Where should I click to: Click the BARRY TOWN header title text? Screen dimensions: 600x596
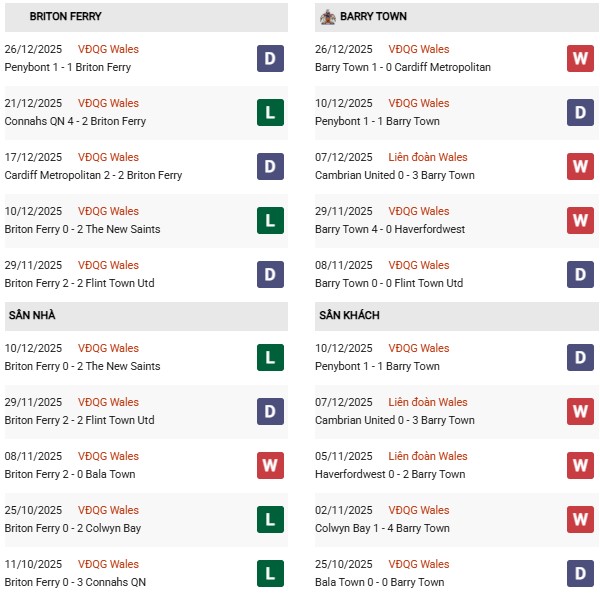click(x=373, y=17)
